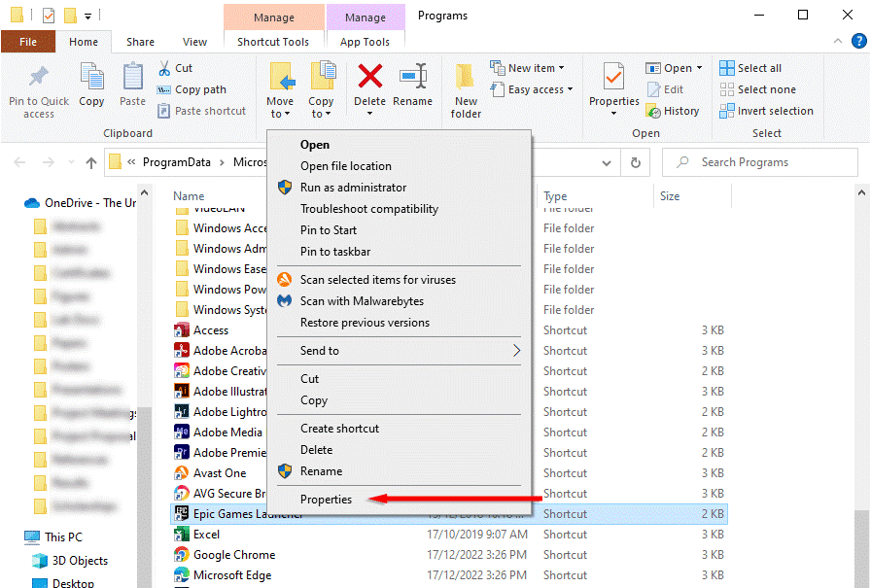Choose Cut in context menu

click(x=399, y=379)
